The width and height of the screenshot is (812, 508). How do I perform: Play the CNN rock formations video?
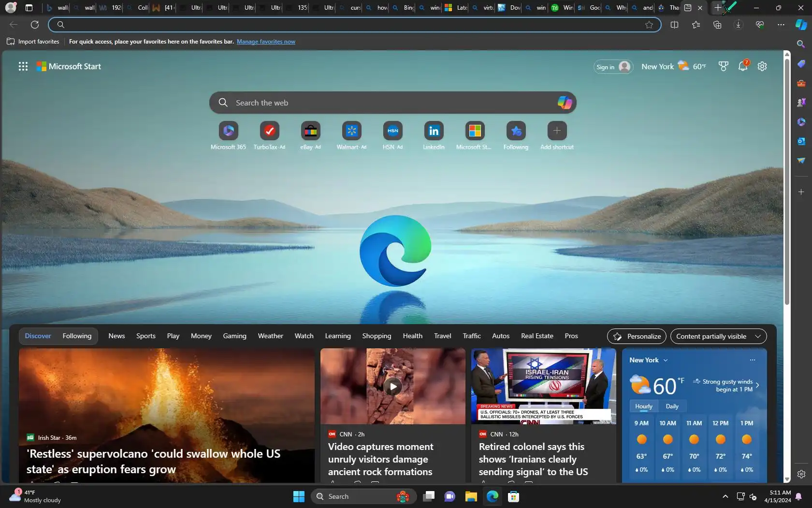click(393, 386)
